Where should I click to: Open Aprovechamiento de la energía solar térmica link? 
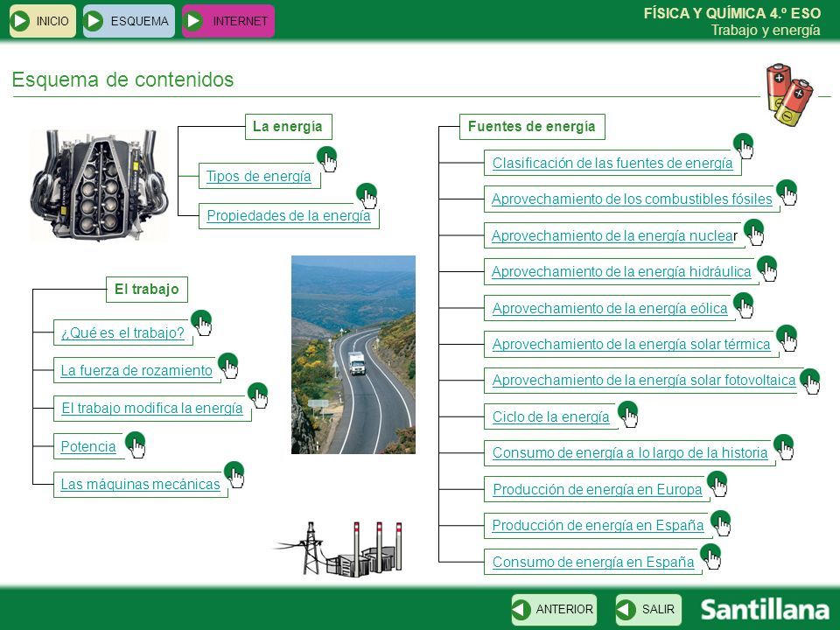point(632,344)
